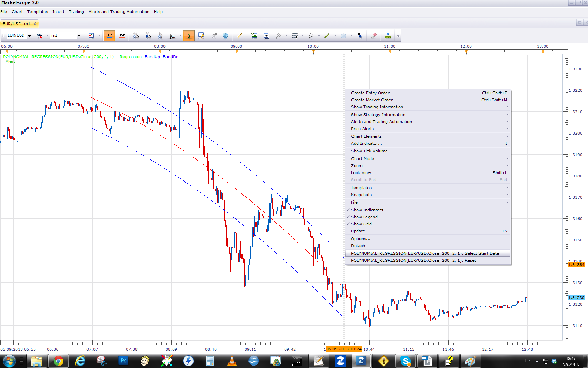Click Update in context menu

(x=427, y=231)
